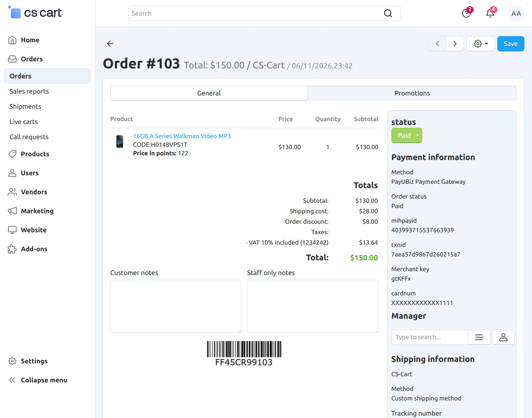Click the search magnifier icon

(x=388, y=13)
